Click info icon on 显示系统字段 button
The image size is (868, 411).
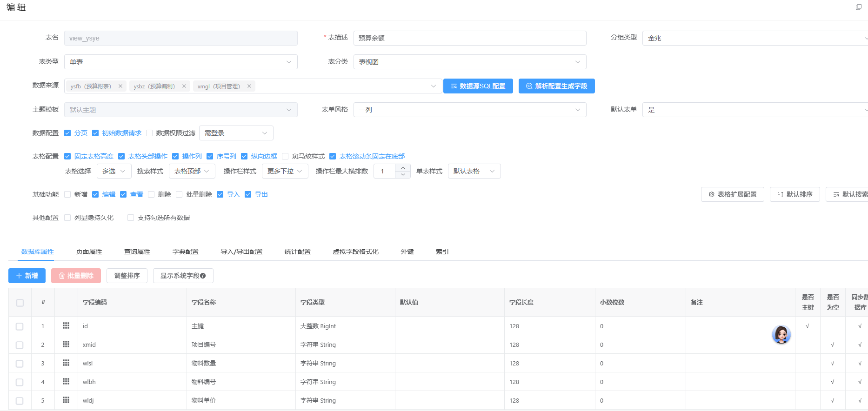tap(203, 276)
